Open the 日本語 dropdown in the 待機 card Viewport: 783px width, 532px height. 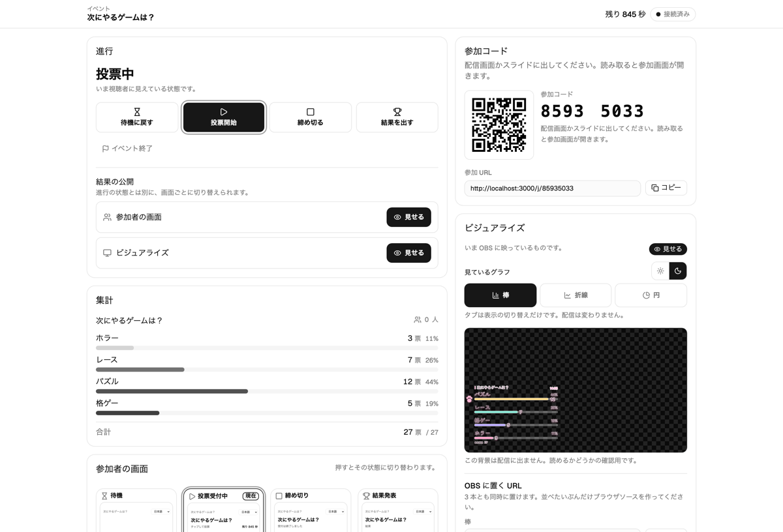[x=161, y=512]
